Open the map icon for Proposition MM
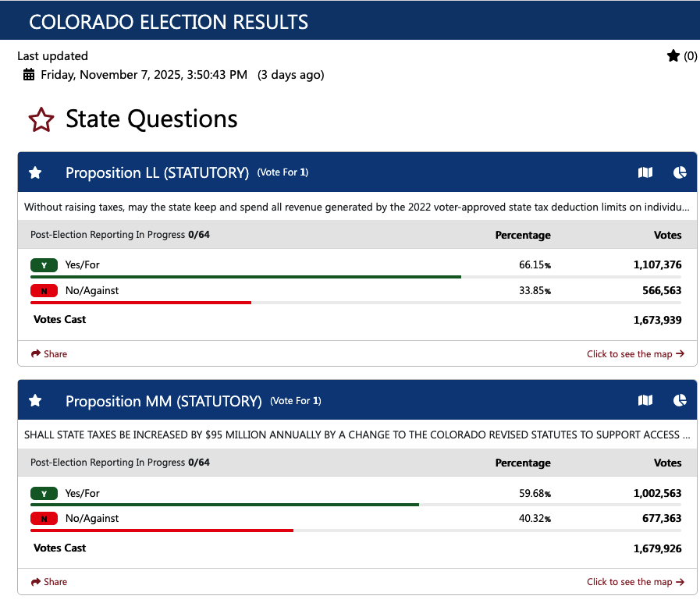The image size is (700, 603). 645,400
